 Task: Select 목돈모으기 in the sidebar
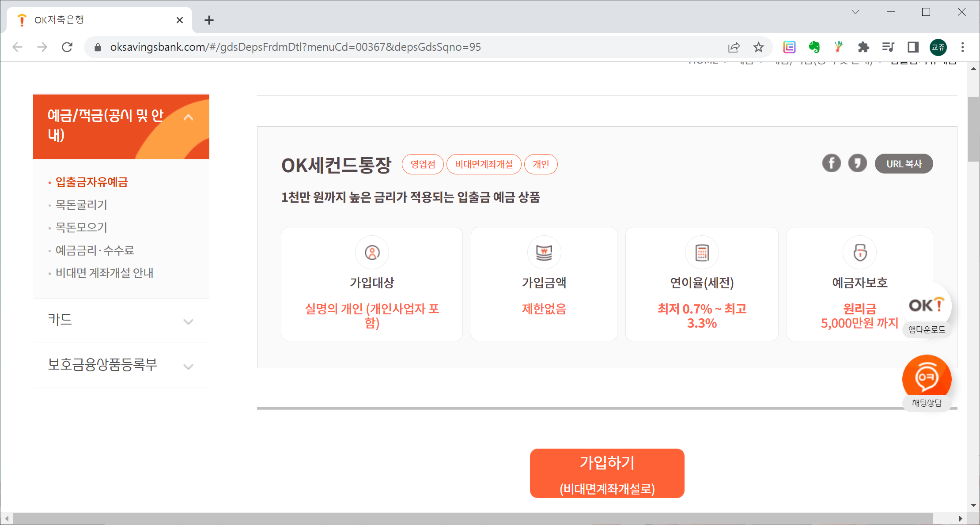point(81,227)
